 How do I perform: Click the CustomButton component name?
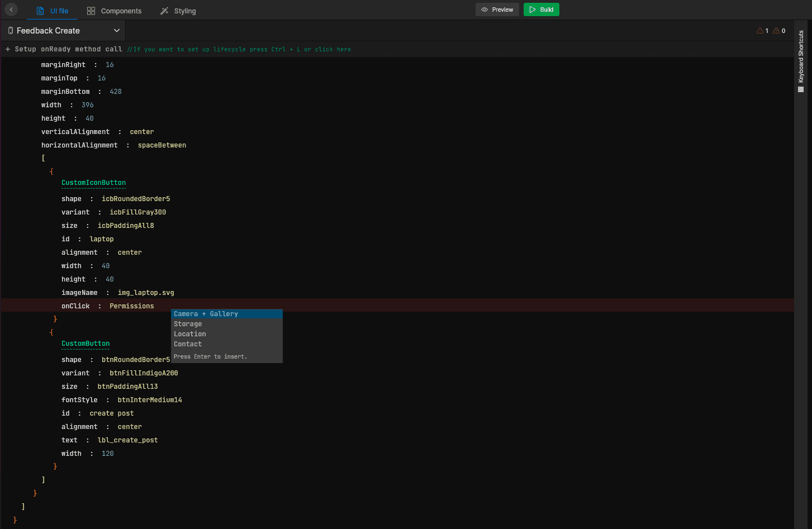86,344
